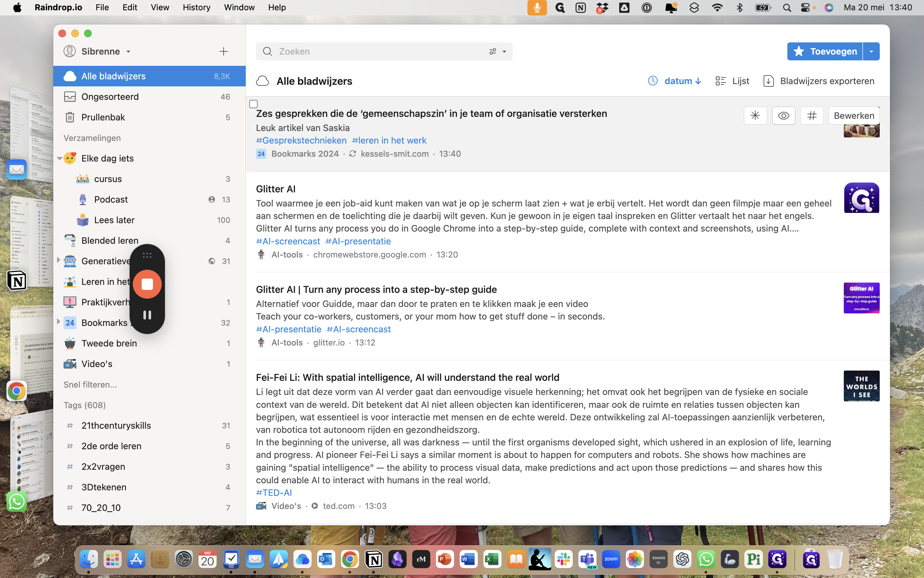Open the Lees later collection
The width and height of the screenshot is (924, 578).
click(149, 220)
